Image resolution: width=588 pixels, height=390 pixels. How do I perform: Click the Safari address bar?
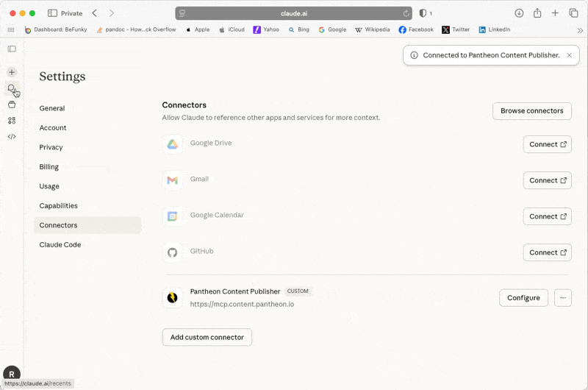coord(294,13)
